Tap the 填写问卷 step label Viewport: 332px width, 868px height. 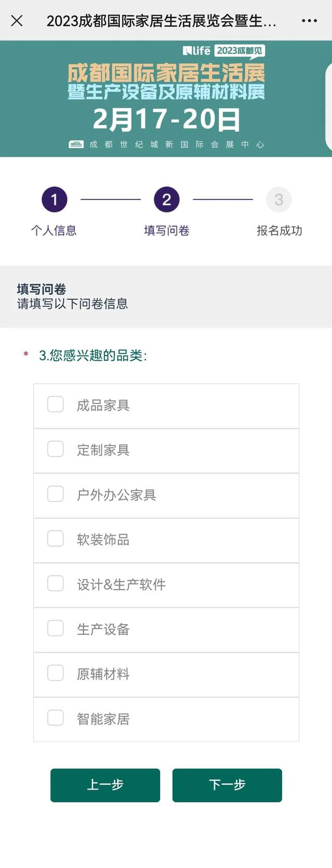pyautogui.click(x=167, y=230)
